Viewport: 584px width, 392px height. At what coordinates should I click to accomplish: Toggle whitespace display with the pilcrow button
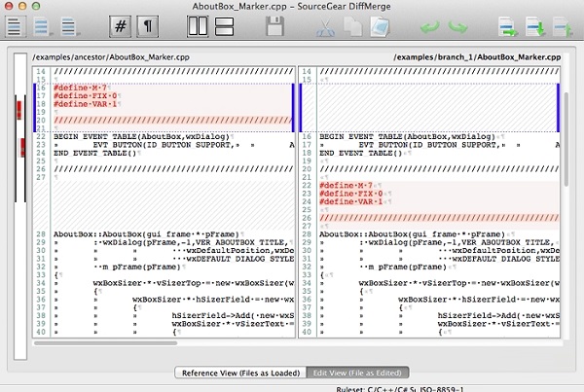pyautogui.click(x=149, y=26)
